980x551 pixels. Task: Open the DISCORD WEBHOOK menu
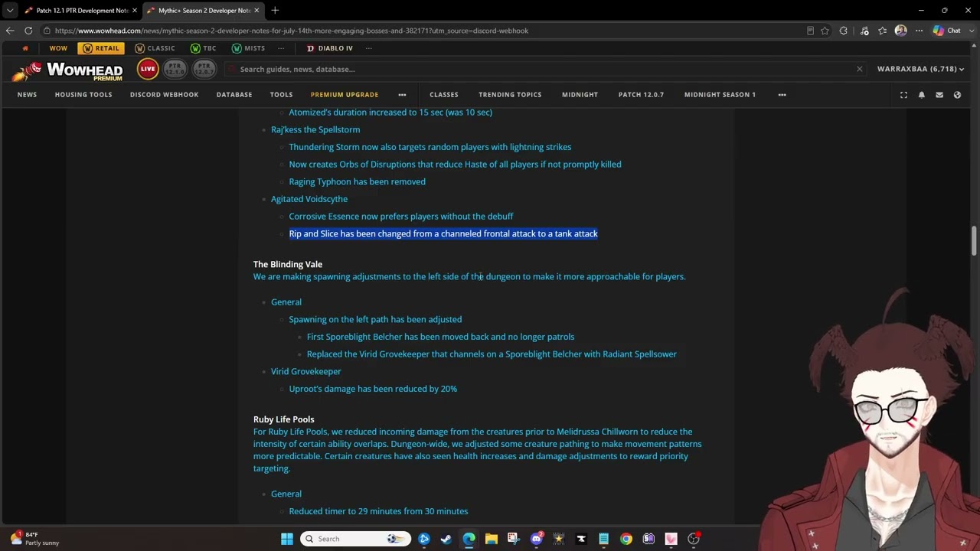coord(164,95)
